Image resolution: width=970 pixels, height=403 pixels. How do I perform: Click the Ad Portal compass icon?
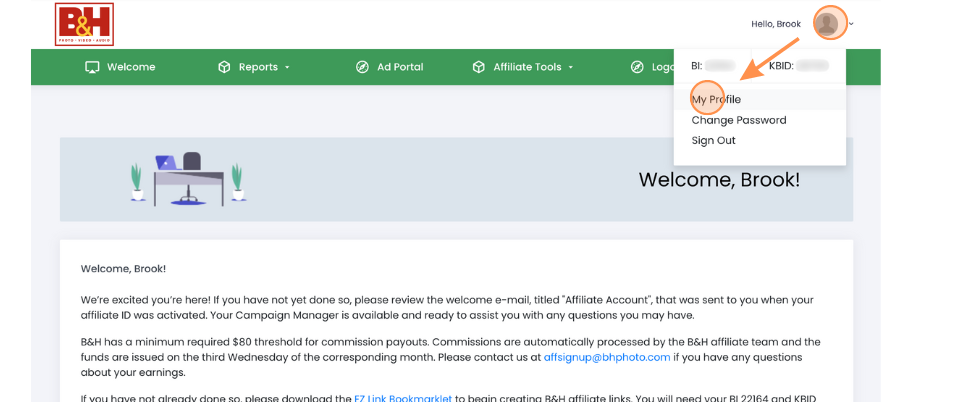[x=362, y=67]
